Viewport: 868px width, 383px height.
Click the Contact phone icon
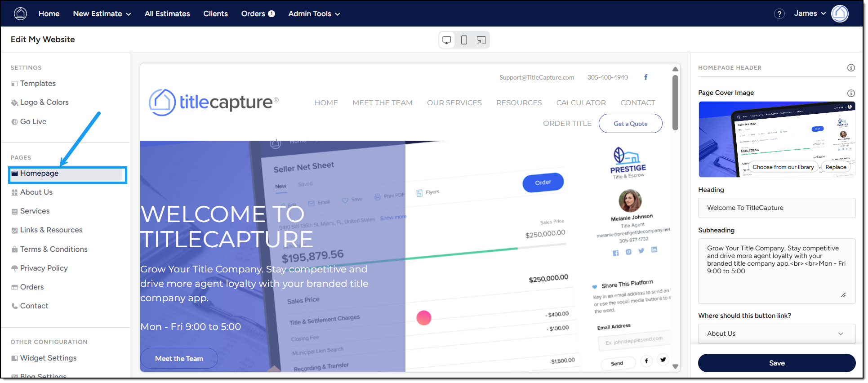(15, 306)
